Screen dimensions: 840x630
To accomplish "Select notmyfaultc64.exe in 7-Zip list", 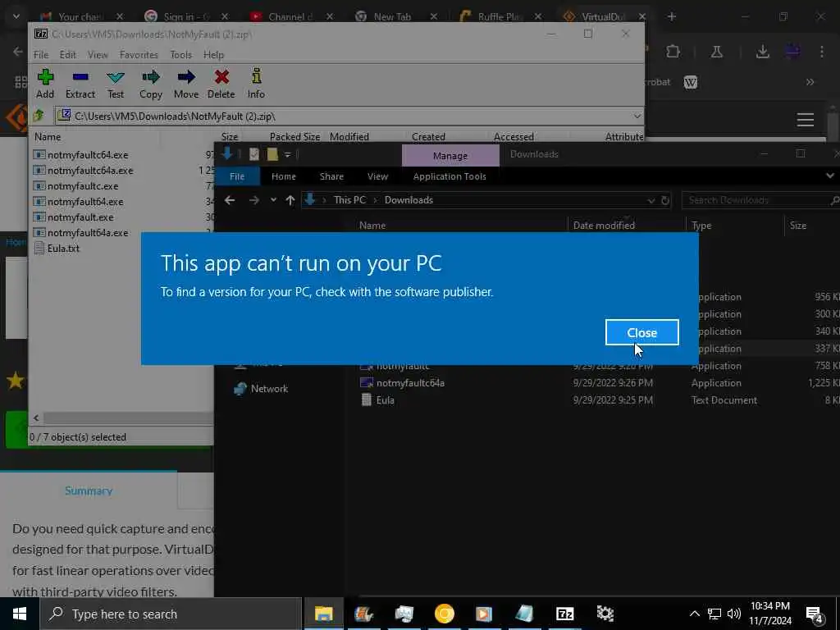I will (x=87, y=155).
